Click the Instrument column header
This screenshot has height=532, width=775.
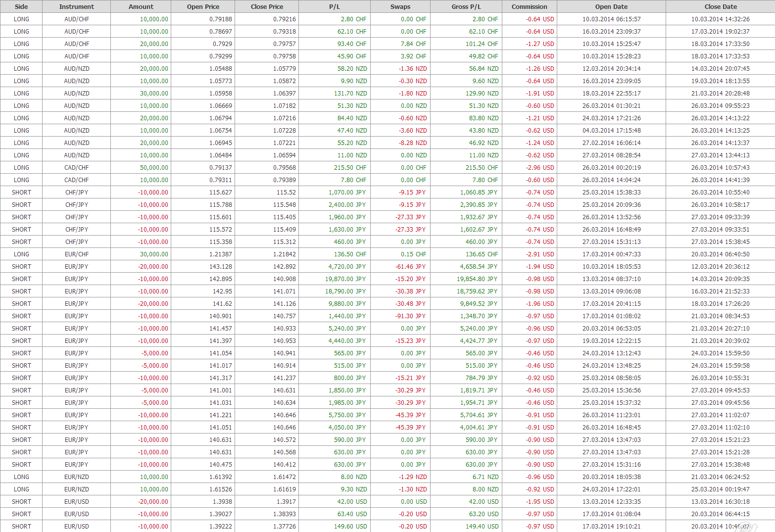pyautogui.click(x=76, y=6)
